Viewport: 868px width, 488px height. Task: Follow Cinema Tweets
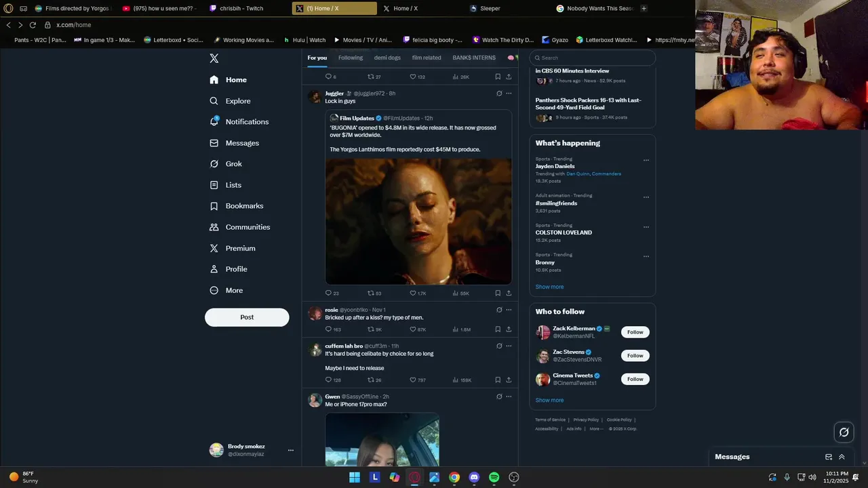pos(635,379)
